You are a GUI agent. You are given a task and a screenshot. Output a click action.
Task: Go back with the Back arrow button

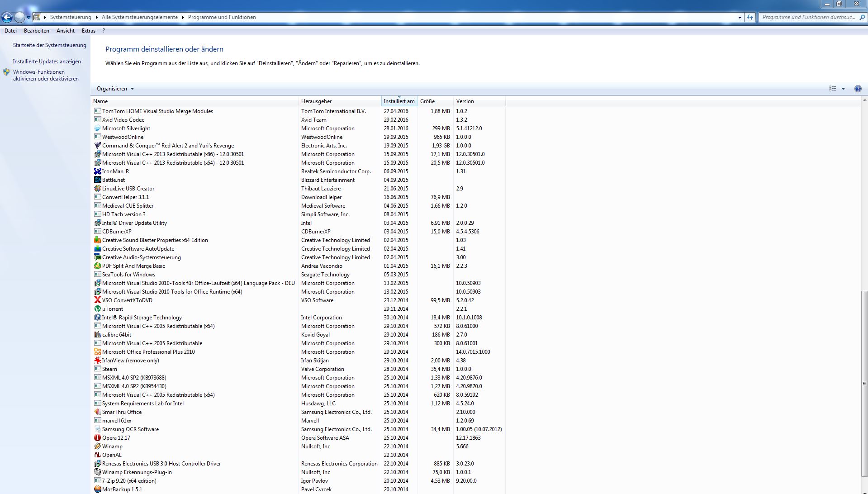[x=7, y=17]
